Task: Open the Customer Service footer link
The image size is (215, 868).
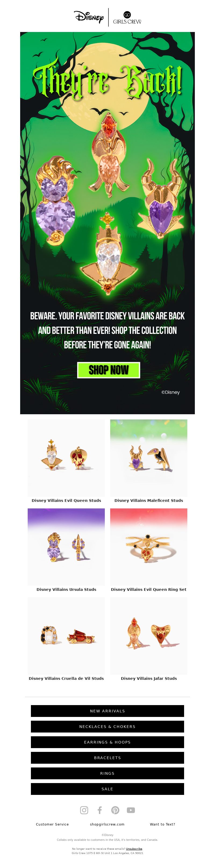Action: pyautogui.click(x=52, y=824)
